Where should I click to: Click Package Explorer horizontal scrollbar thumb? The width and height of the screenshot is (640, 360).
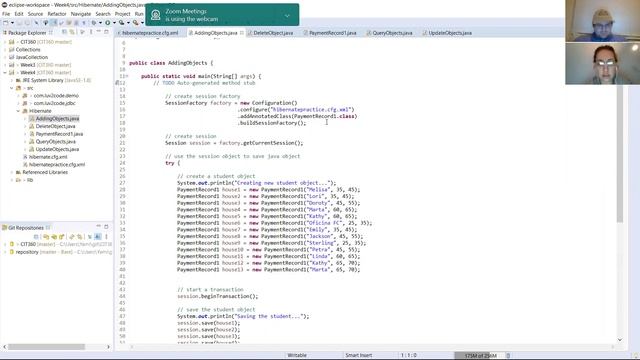point(46,347)
